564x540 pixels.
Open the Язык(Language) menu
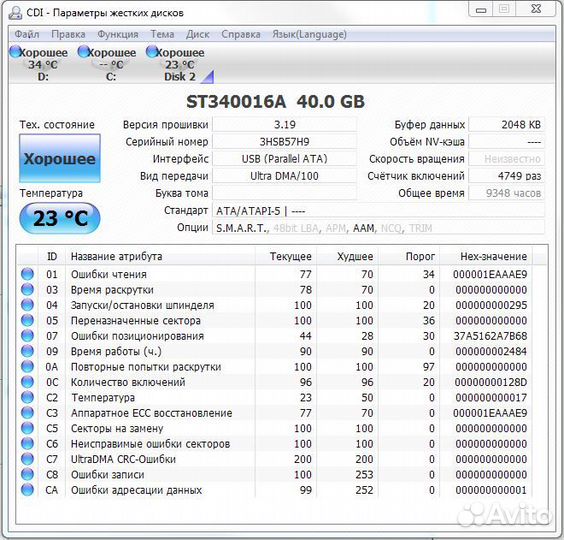click(309, 34)
